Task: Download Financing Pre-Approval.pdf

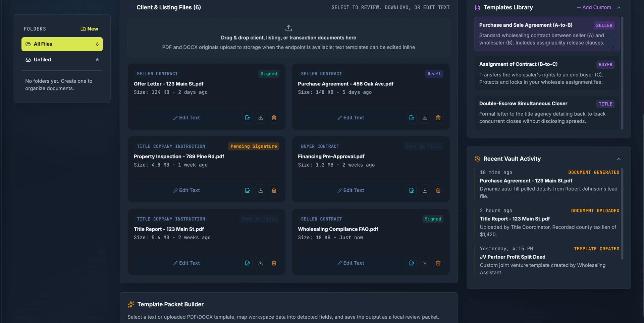Action: 425,190
